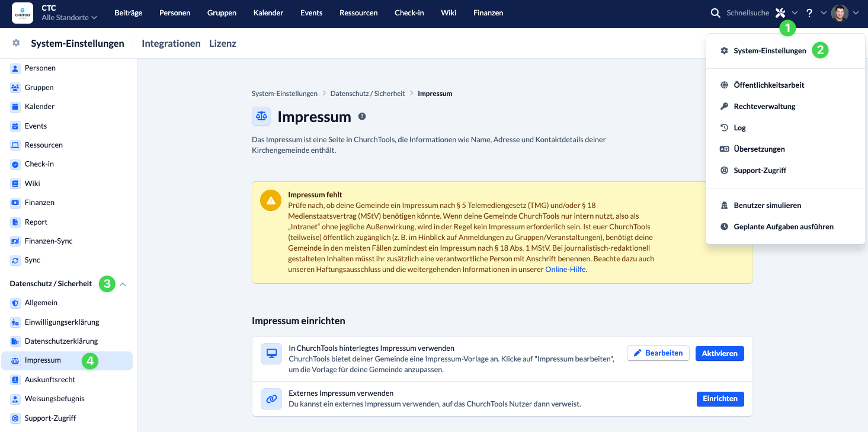This screenshot has width=868, height=432.
Task: Select Impressum in the sidebar
Action: (x=67, y=361)
